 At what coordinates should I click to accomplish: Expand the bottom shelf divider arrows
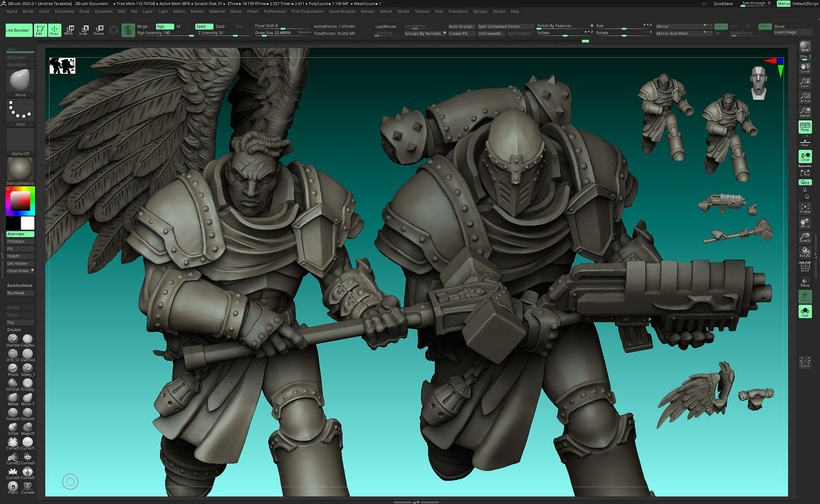coord(416,502)
